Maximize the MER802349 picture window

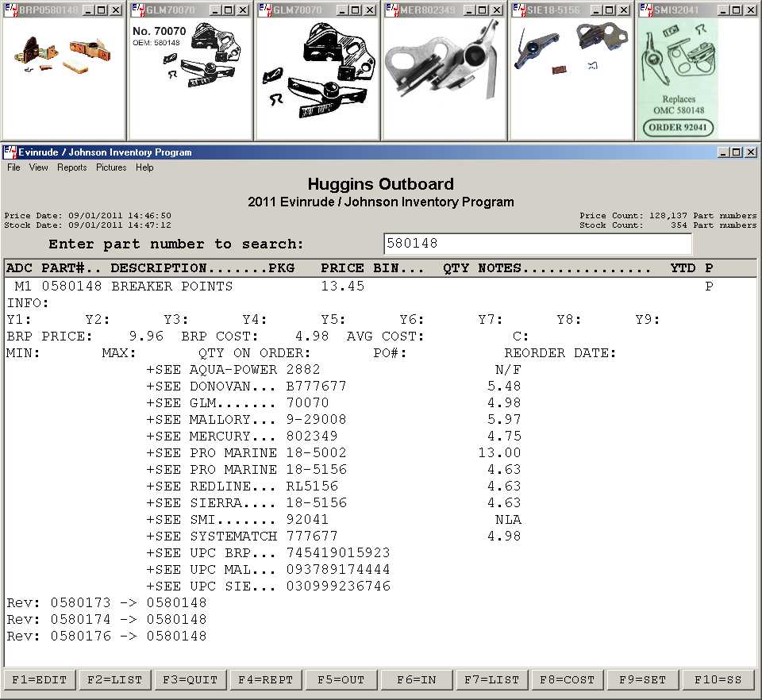483,10
